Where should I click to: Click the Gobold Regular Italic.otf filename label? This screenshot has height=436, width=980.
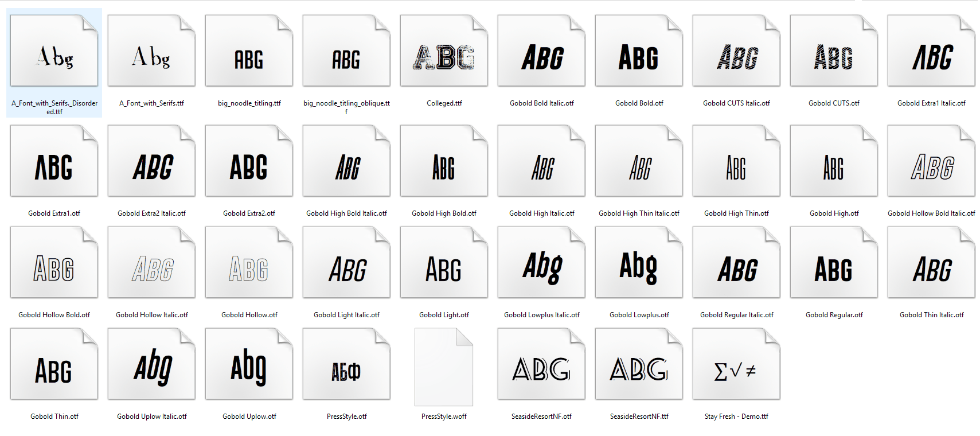pyautogui.click(x=736, y=315)
